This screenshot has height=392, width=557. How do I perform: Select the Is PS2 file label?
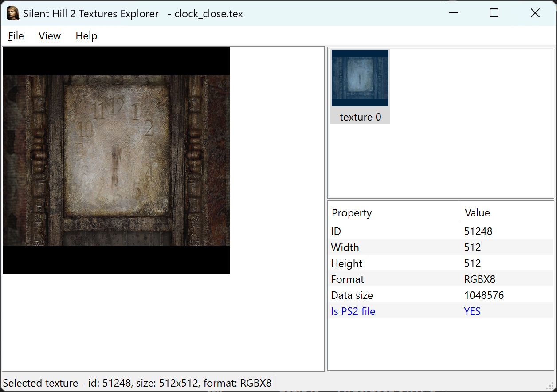pos(353,311)
